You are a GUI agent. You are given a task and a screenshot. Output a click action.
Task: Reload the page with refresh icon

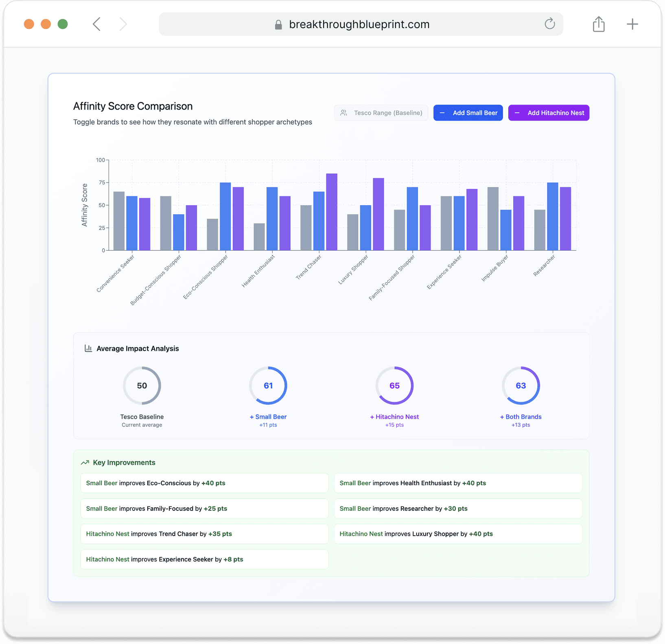click(550, 24)
